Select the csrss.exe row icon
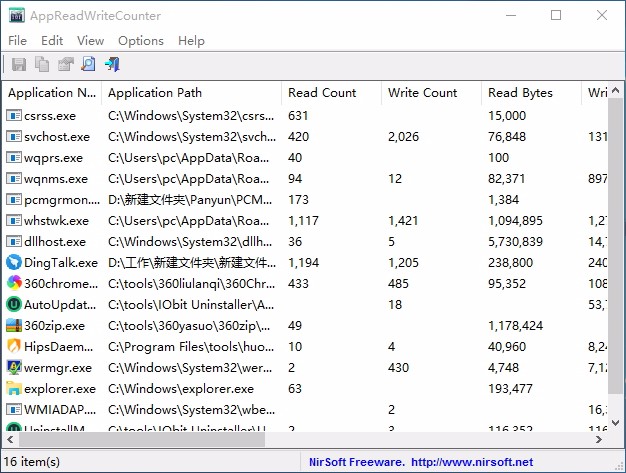 (14, 116)
